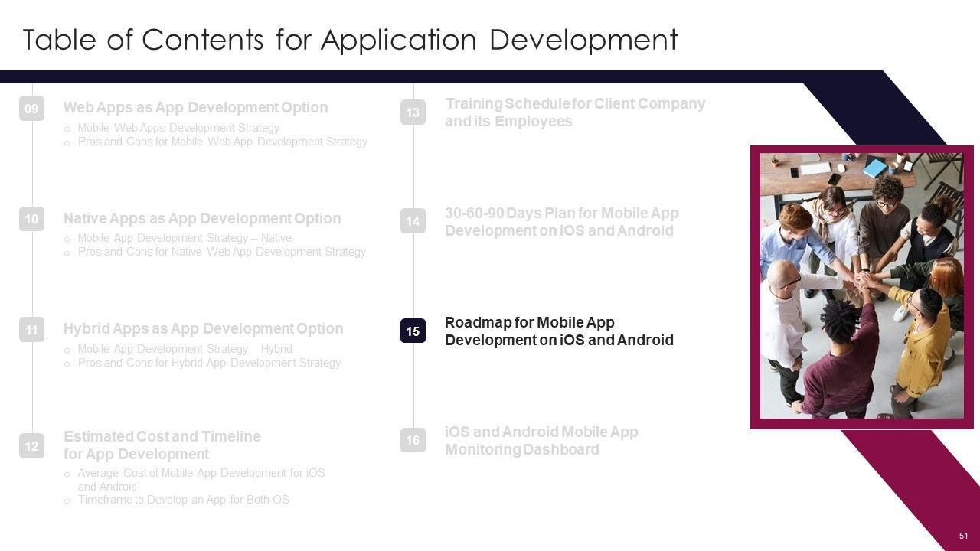Select Roadmap for Mobile App Development heading

coord(559,331)
